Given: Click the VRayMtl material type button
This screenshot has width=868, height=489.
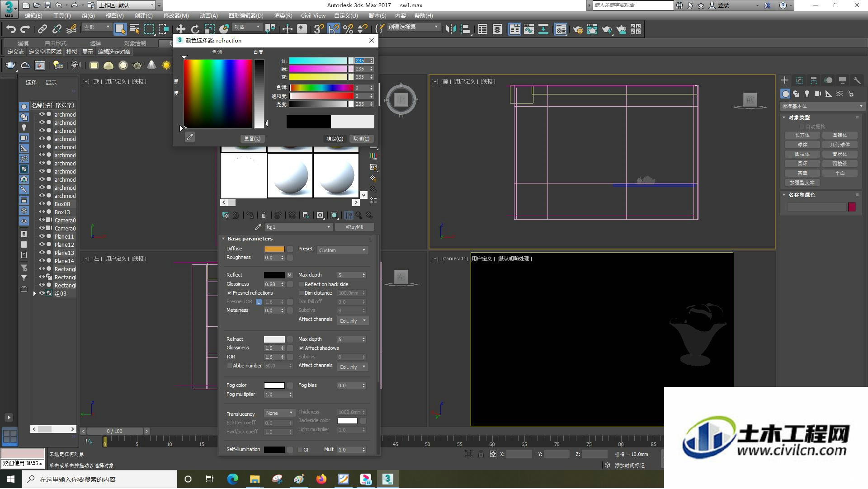Looking at the screenshot, I should [354, 227].
